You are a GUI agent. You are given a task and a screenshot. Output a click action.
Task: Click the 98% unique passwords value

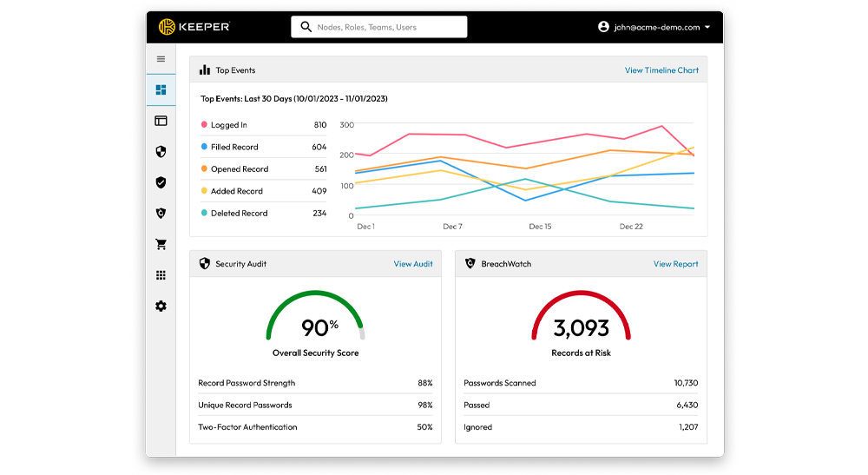click(x=425, y=406)
